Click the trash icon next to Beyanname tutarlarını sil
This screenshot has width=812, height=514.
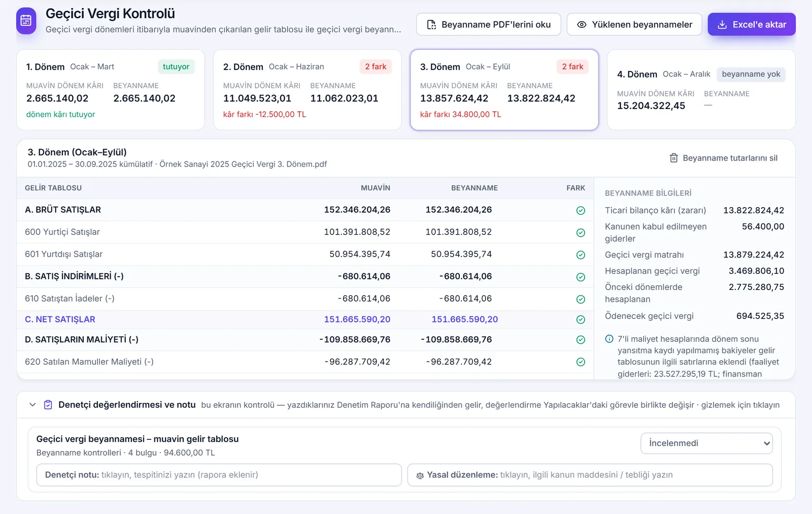674,158
